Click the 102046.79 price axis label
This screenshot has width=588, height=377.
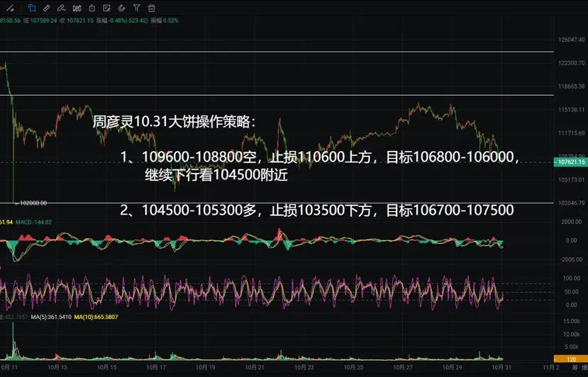pos(571,203)
